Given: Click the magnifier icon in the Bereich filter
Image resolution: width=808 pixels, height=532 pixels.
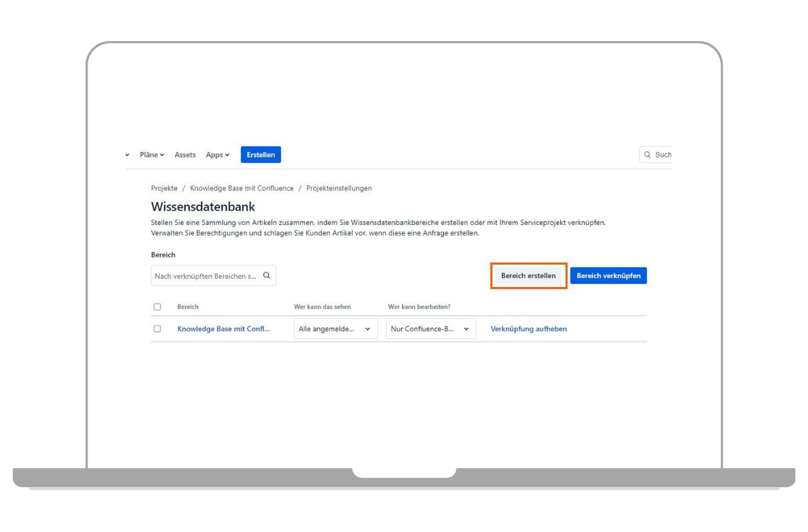Looking at the screenshot, I should [x=267, y=275].
